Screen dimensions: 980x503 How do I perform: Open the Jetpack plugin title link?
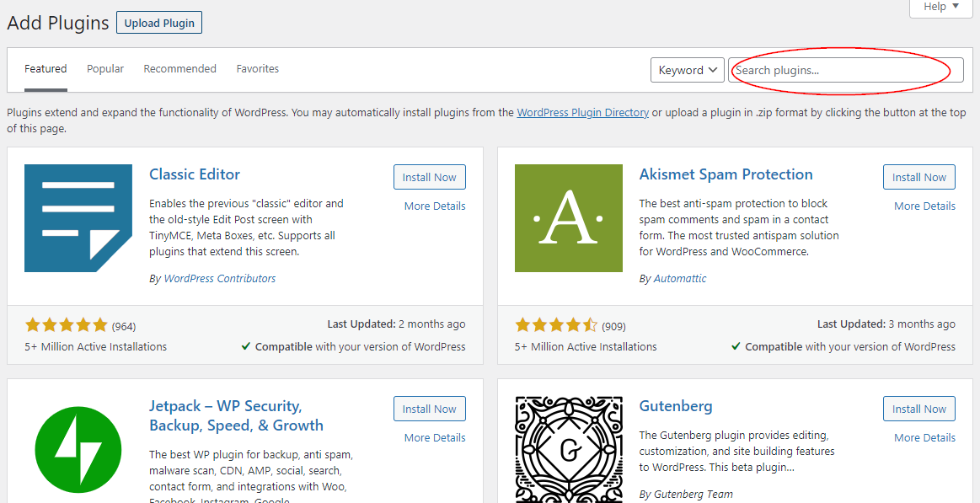coord(236,415)
